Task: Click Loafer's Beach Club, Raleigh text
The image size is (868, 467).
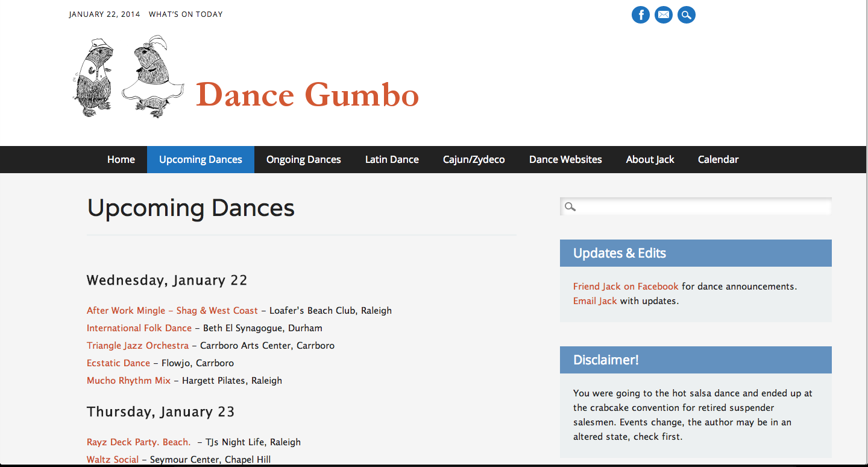Action: 330,310
